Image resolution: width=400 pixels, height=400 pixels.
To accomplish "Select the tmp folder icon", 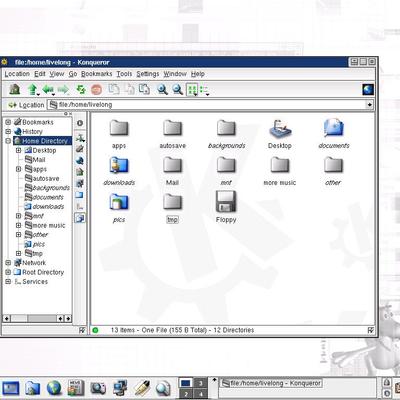I will point(172,202).
